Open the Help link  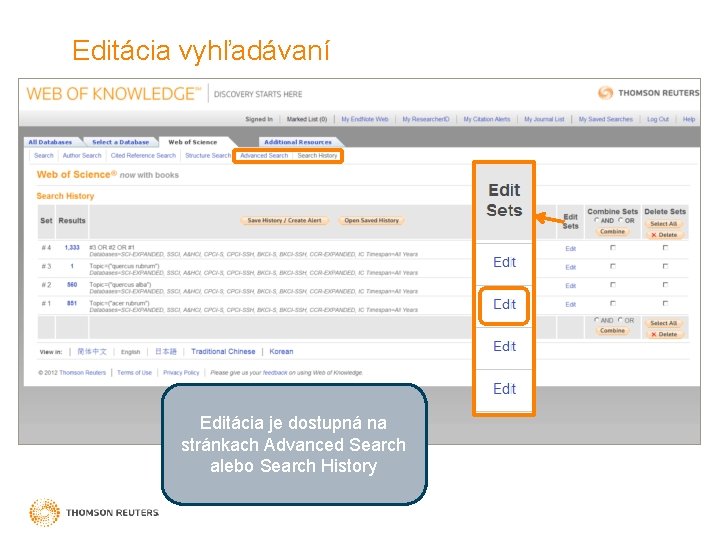coord(689,119)
